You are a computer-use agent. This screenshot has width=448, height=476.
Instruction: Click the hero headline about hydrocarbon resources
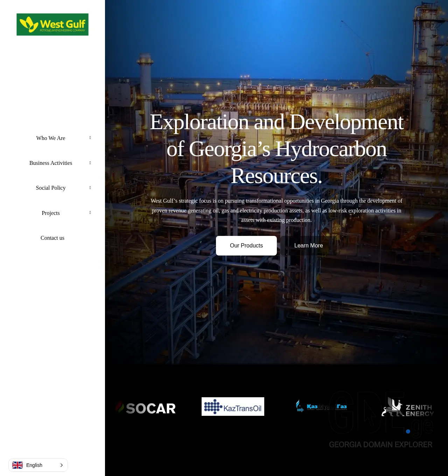click(x=276, y=148)
